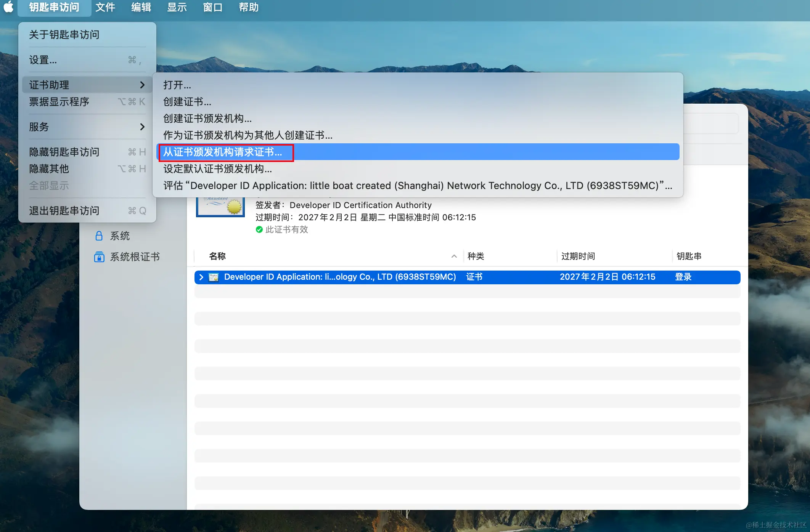Image resolution: width=810 pixels, height=532 pixels.
Task: Click the certificate icon in list row
Action: (x=214, y=277)
